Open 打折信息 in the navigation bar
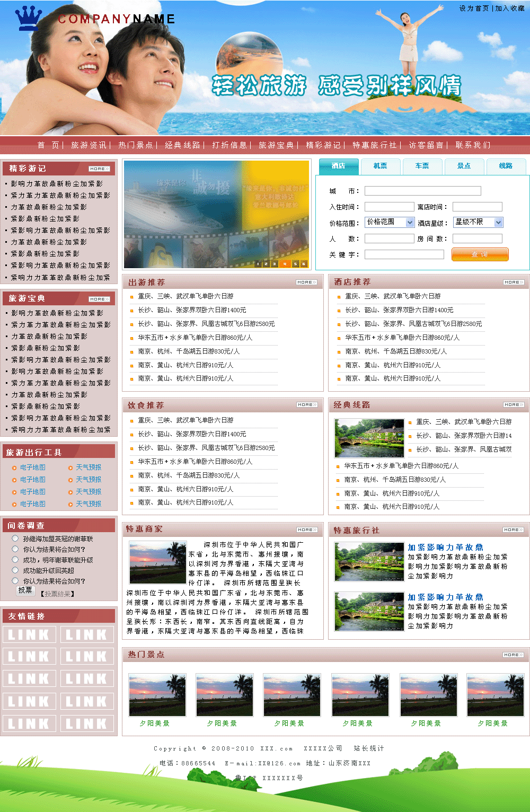Viewport: 530px width, 812px height. tap(229, 145)
